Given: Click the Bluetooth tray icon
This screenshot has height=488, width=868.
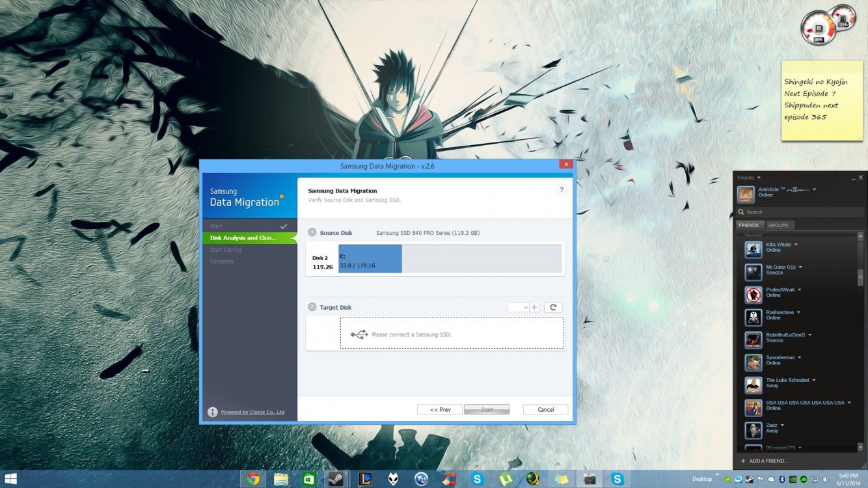Looking at the screenshot, I should pyautogui.click(x=783, y=480).
